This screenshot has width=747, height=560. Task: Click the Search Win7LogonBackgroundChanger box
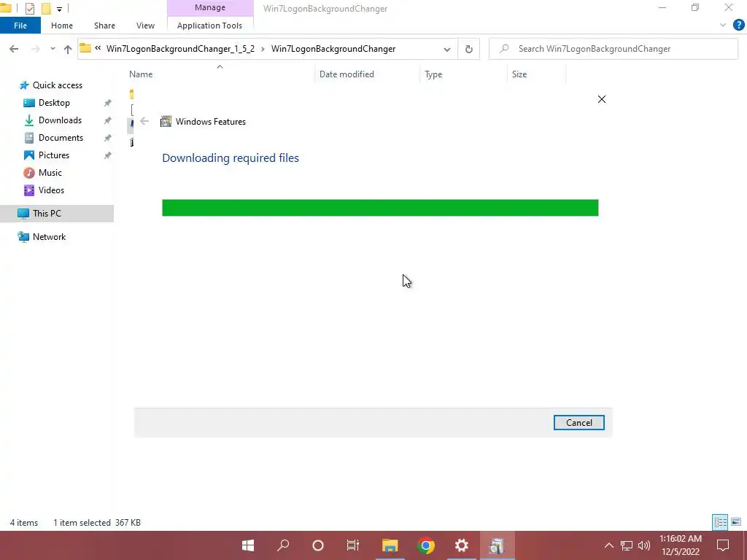pos(614,49)
